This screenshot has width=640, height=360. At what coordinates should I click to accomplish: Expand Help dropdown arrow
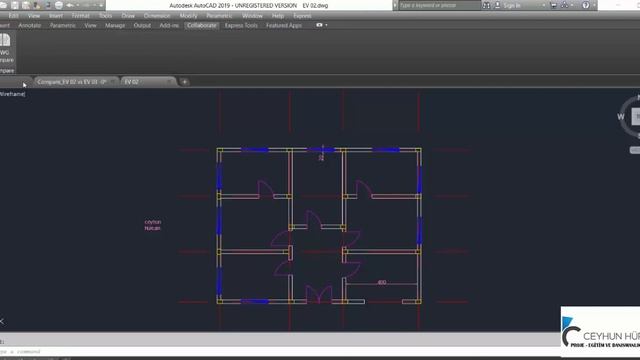point(594,5)
